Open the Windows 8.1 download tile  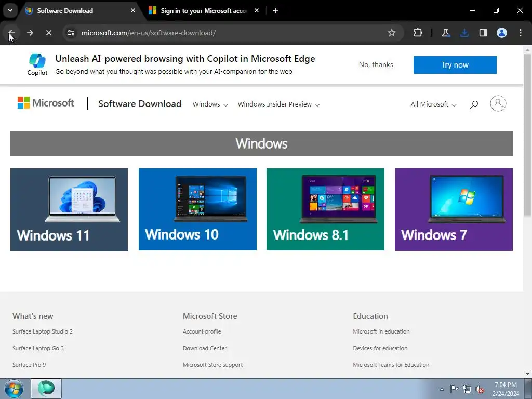coord(325,209)
